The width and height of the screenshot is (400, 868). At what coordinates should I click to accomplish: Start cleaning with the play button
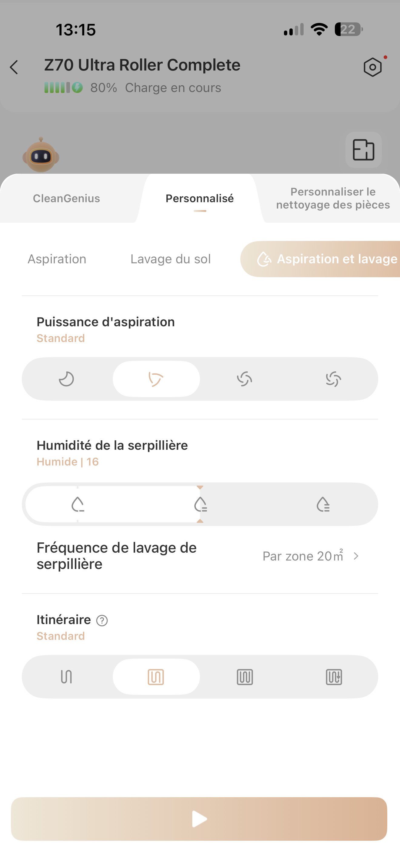pyautogui.click(x=199, y=819)
